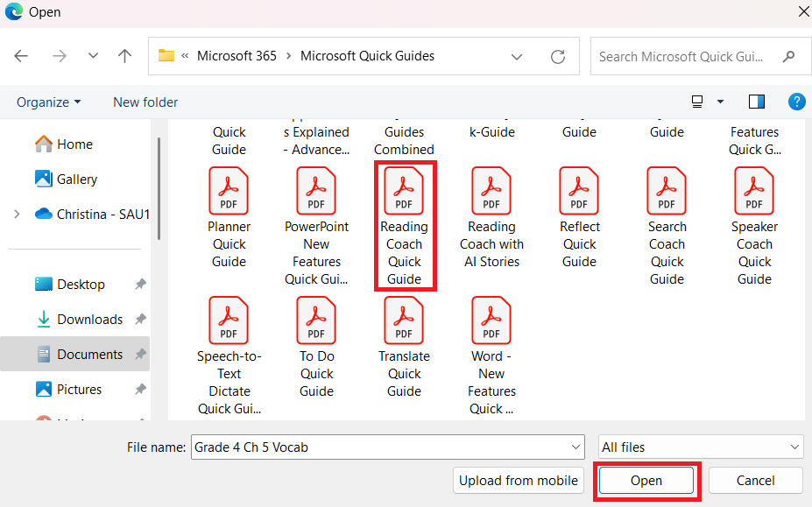This screenshot has height=507, width=812.
Task: Open the Downloads quick access folder
Action: tap(79, 319)
